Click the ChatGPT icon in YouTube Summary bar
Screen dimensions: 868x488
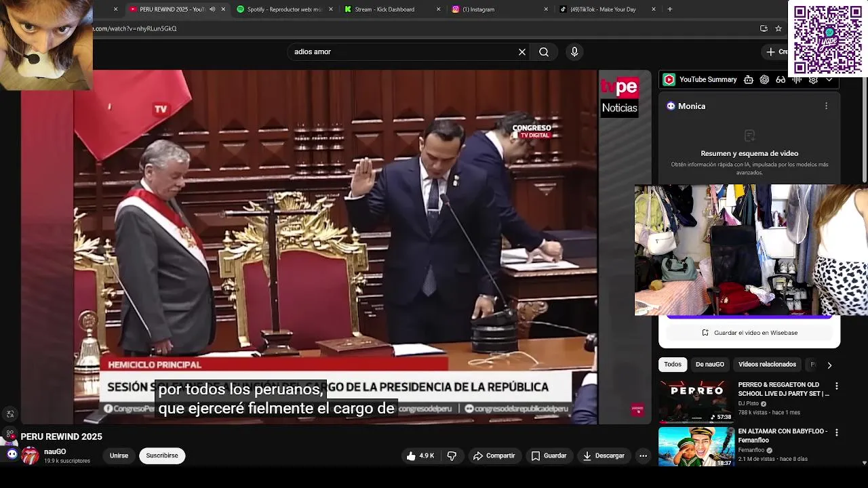click(765, 79)
